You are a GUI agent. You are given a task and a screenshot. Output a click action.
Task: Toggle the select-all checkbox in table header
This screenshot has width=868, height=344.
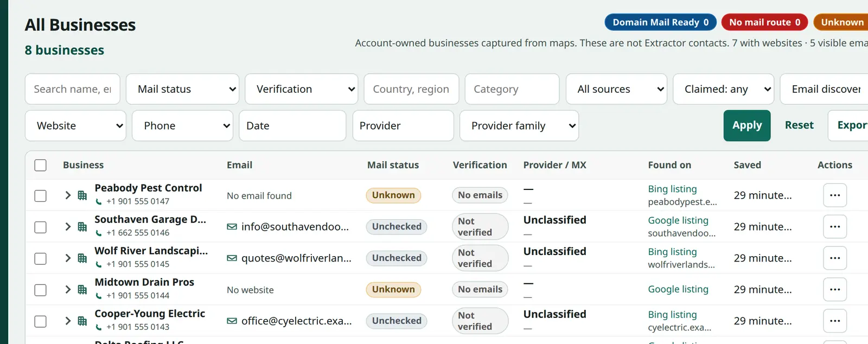41,165
